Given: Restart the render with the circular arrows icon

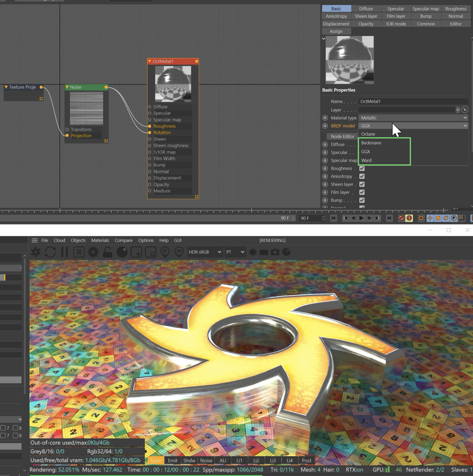Looking at the screenshot, I should point(50,252).
